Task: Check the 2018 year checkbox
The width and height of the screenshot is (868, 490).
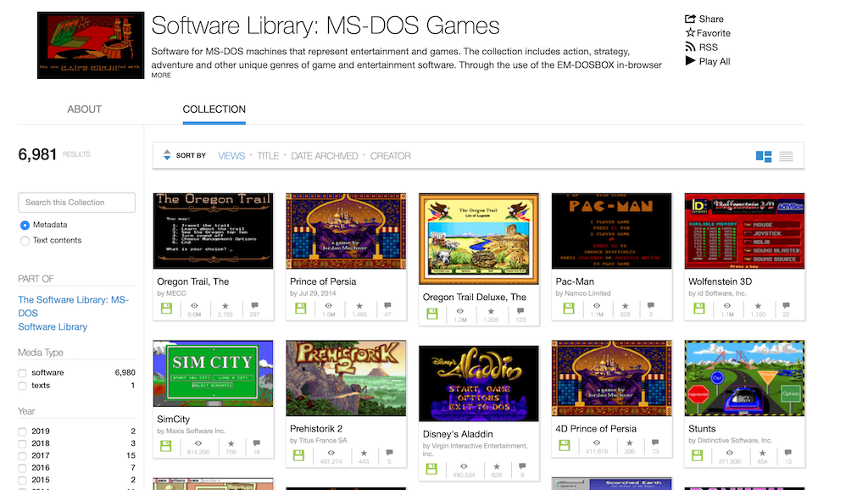Action: pos(22,444)
